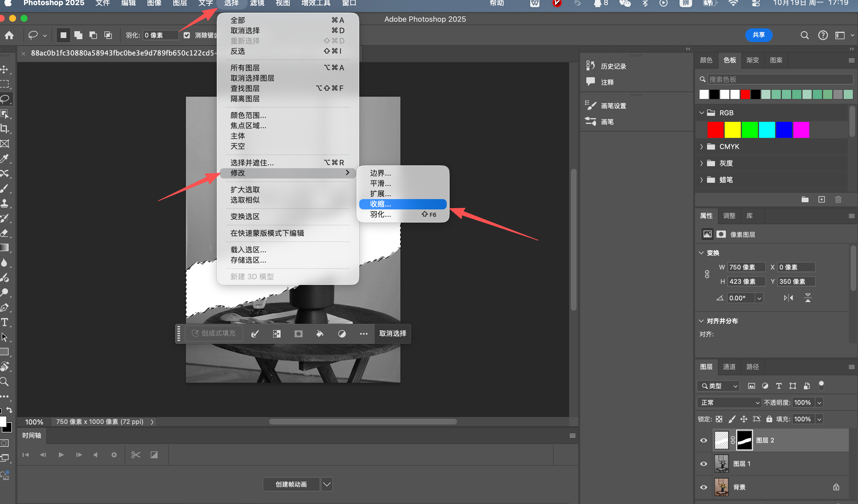This screenshot has height=504, width=858.
Task: Hide the 背景 layer visibility
Action: pyautogui.click(x=704, y=487)
